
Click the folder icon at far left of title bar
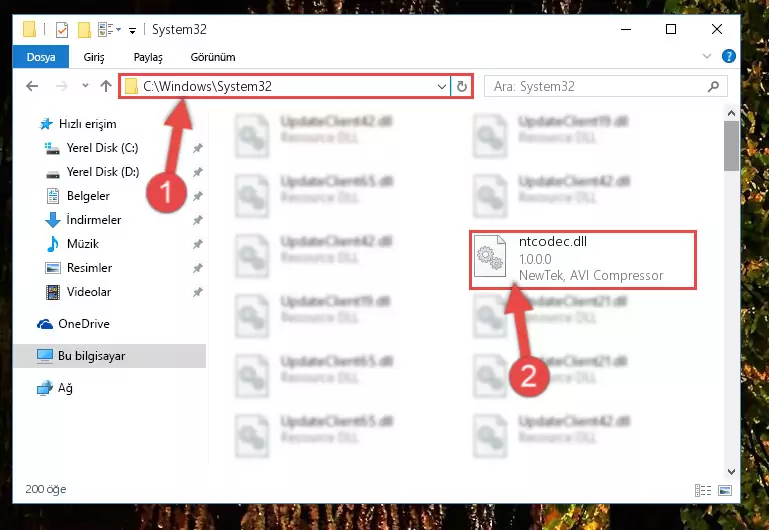(29, 29)
